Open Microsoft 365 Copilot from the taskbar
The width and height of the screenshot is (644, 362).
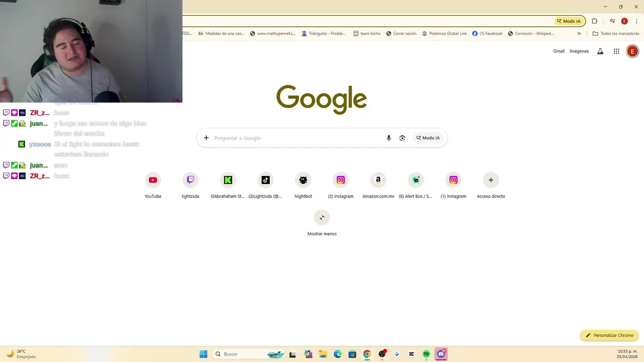pyautogui.click(x=308, y=354)
